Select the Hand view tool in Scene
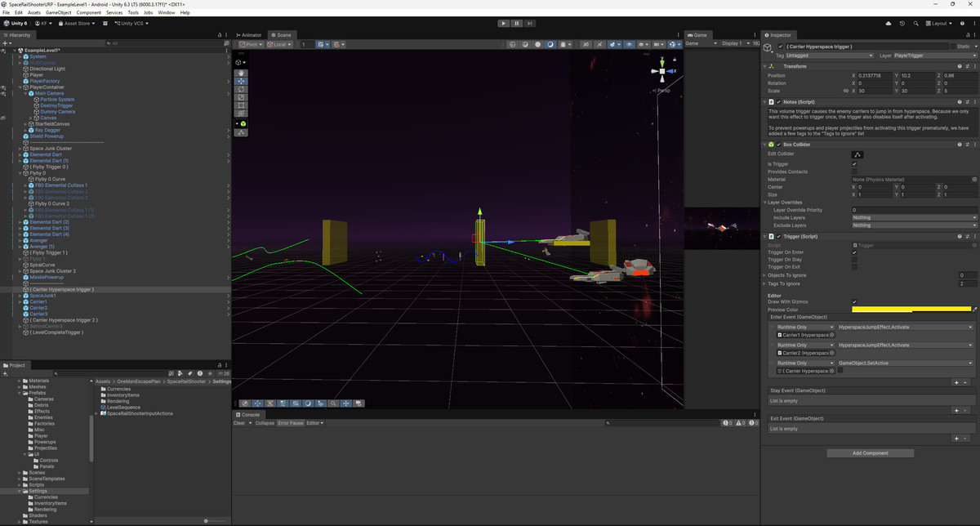The height and width of the screenshot is (526, 980). 241,74
